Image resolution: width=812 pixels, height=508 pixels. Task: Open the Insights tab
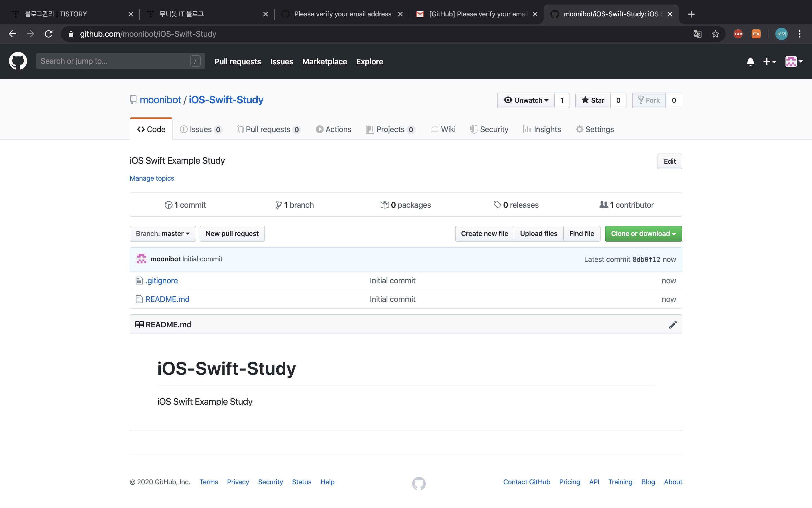542,129
